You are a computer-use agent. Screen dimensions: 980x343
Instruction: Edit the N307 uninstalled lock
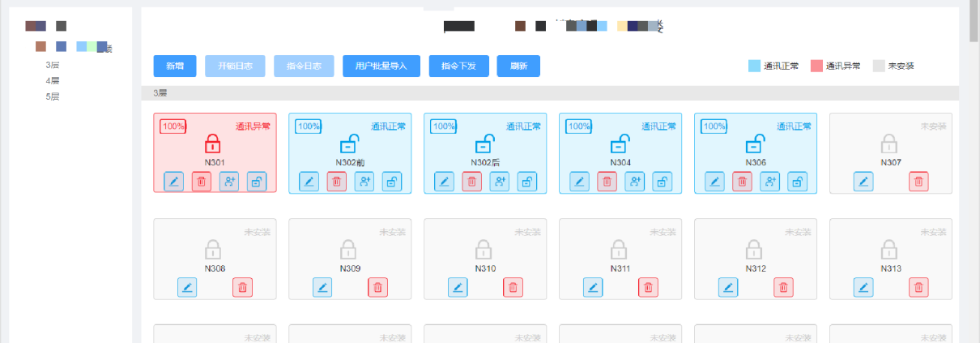point(863,182)
